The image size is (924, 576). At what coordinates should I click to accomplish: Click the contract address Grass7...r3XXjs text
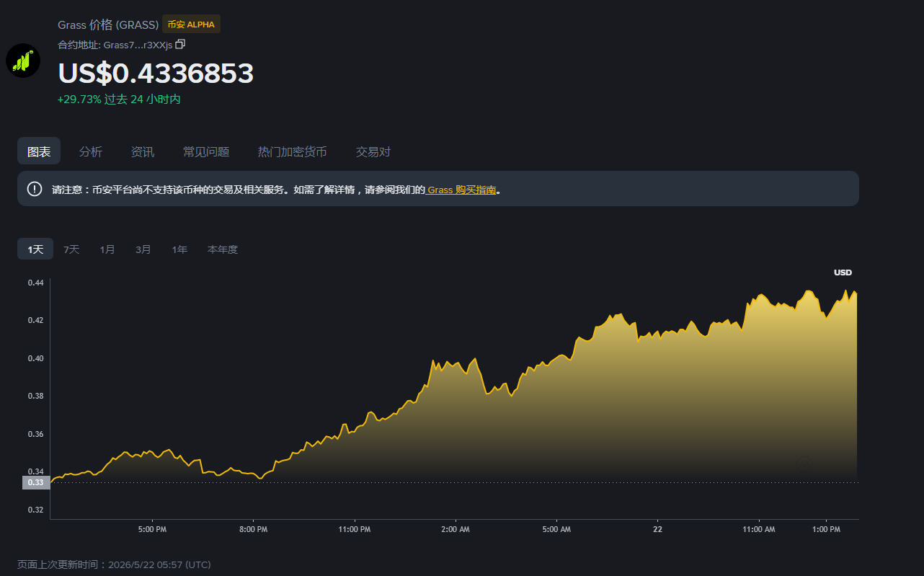(138, 45)
